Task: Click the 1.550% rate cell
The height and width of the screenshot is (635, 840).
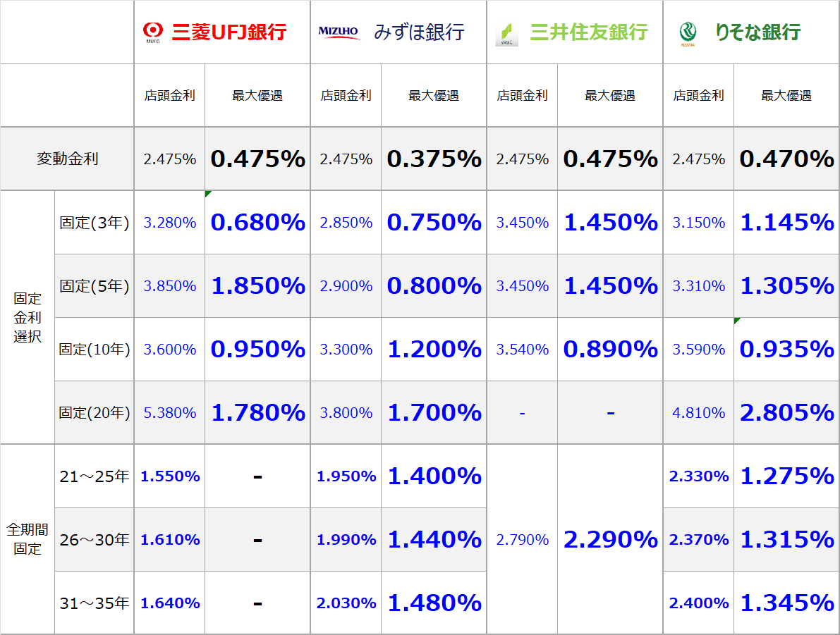Action: [170, 476]
